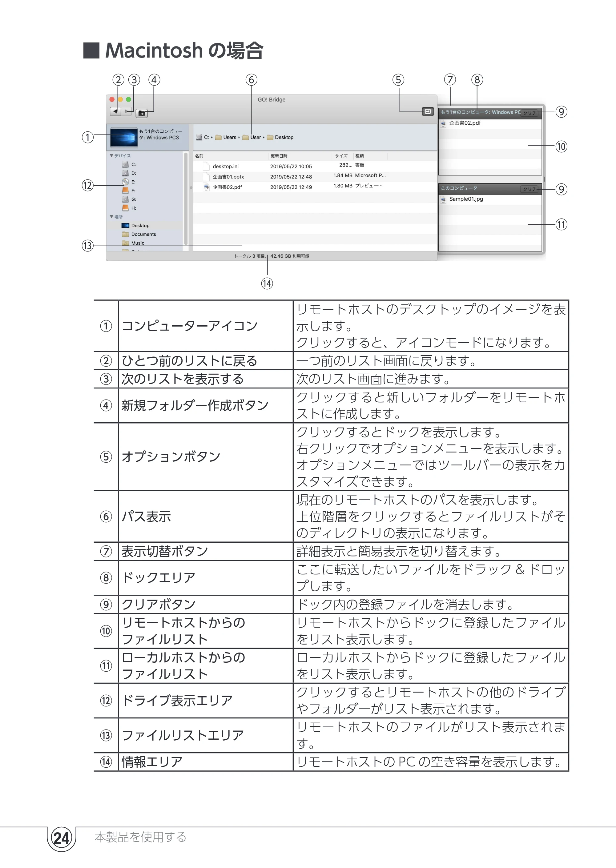Screen dimensions: 616x868
Task: Sort files by the 種類 column
Action: (371, 156)
